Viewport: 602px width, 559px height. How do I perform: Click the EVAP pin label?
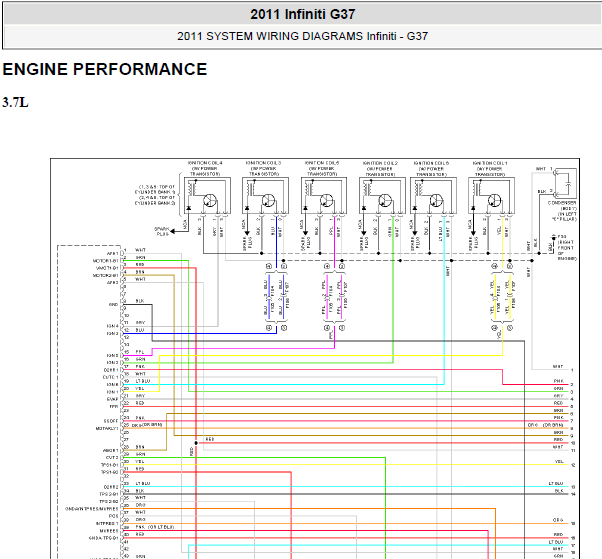112,399
